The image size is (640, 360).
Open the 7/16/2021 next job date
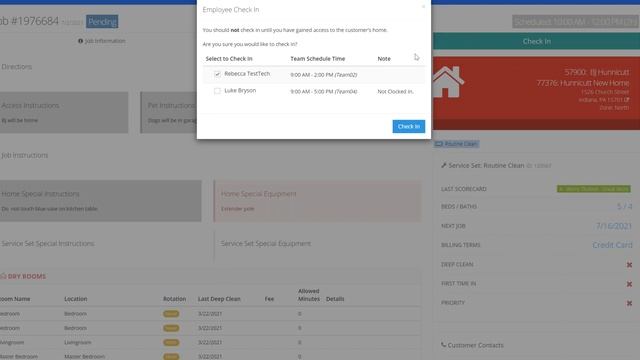point(614,226)
